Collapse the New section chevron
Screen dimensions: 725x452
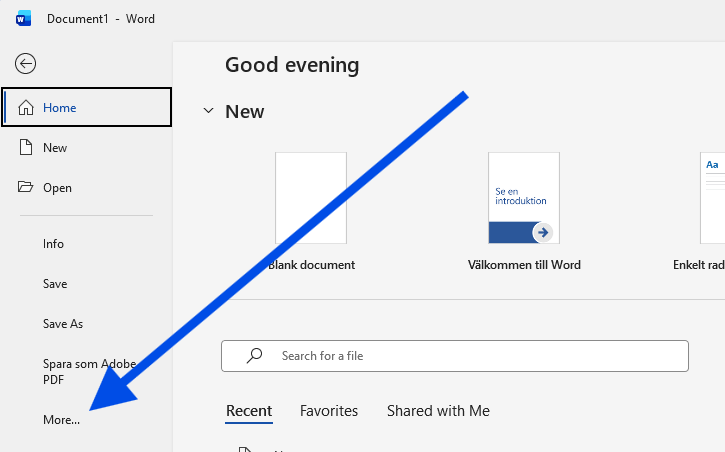pyautogui.click(x=209, y=111)
